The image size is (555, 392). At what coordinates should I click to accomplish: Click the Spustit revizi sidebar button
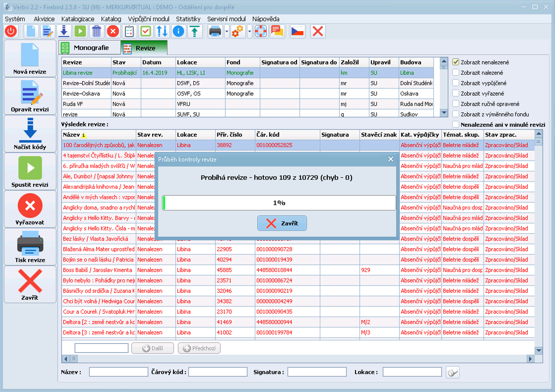coord(30,172)
